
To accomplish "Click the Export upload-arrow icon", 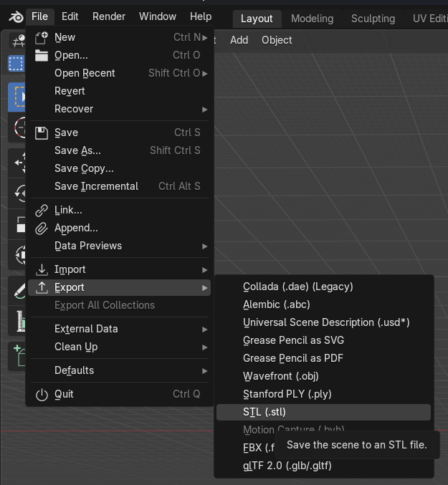I will point(42,288).
